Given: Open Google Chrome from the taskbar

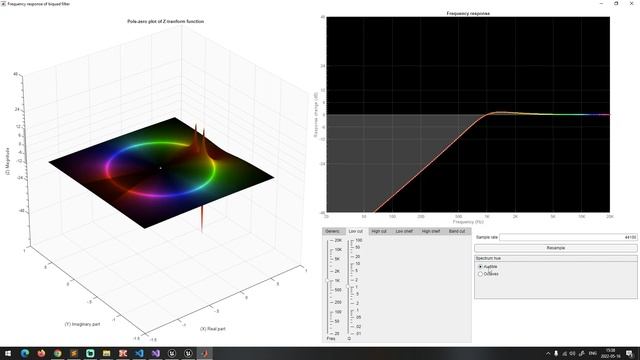Looking at the screenshot, I should coord(58,353).
